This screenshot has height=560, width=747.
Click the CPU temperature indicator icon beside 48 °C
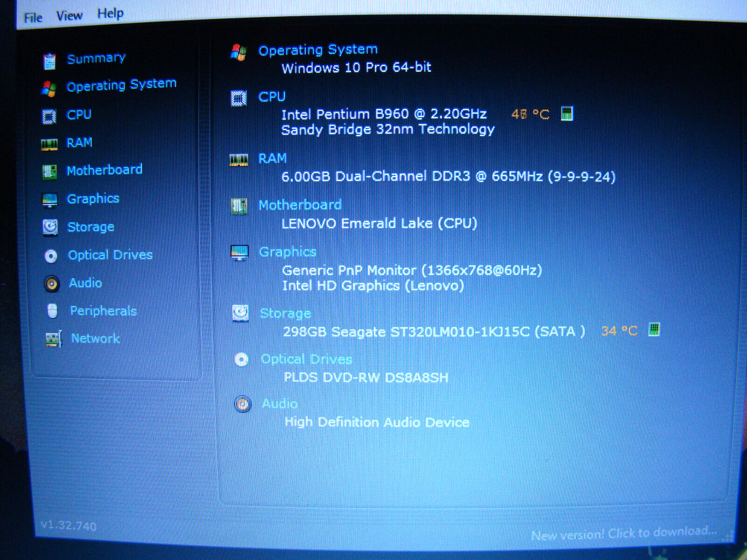[x=566, y=113]
